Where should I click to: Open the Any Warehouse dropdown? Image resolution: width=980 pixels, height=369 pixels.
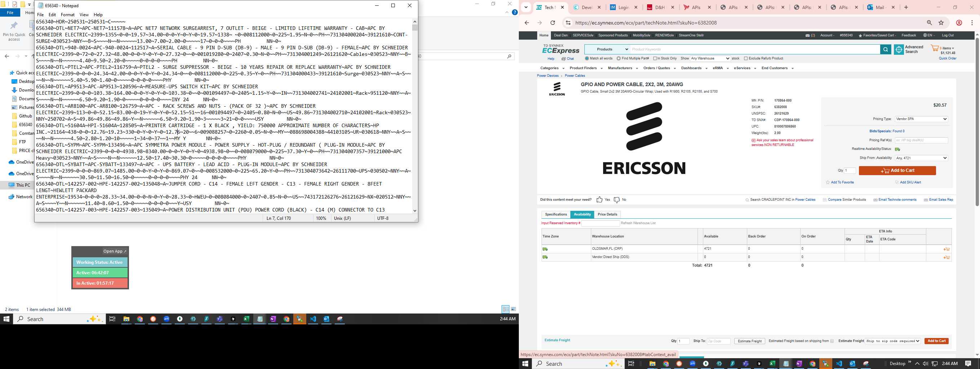pyautogui.click(x=710, y=59)
